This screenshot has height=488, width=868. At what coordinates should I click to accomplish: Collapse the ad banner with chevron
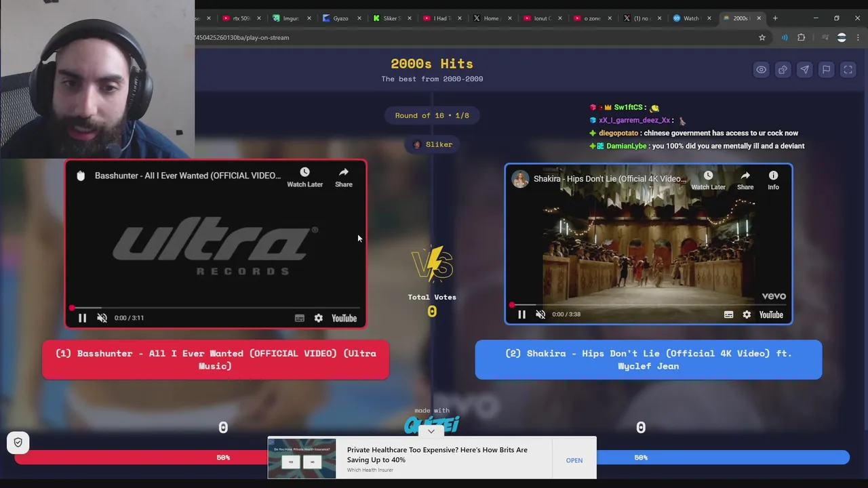click(431, 431)
